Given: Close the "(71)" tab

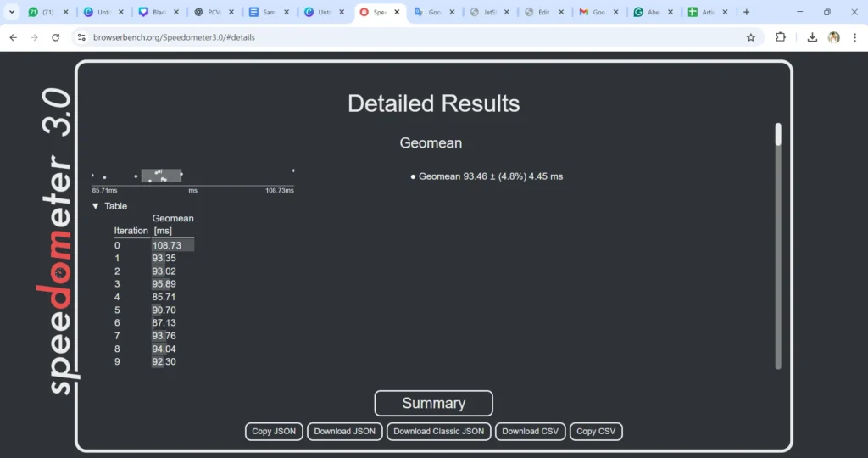Looking at the screenshot, I should tap(65, 12).
